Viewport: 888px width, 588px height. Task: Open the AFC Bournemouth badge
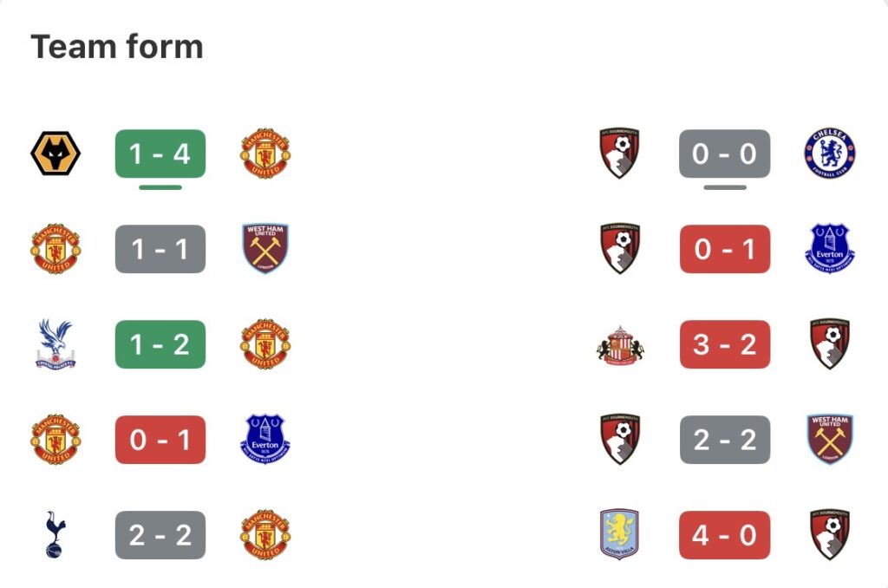tap(620, 154)
